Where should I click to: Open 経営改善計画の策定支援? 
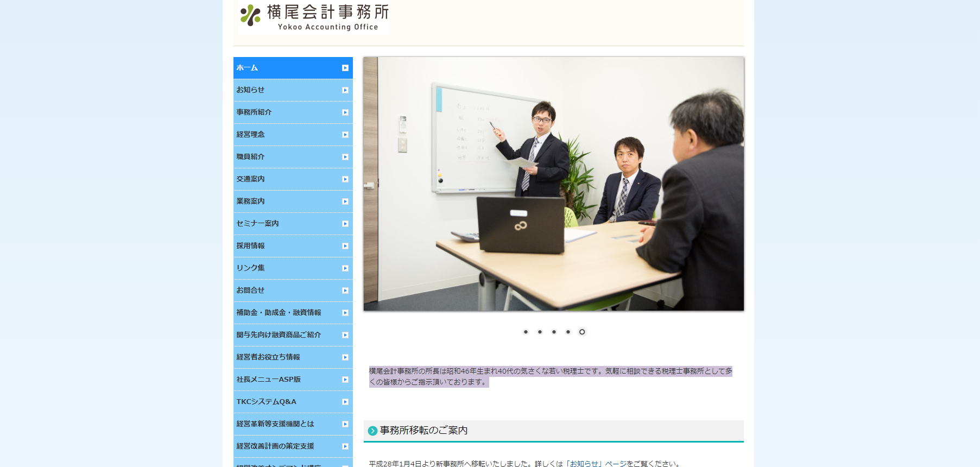coord(293,446)
